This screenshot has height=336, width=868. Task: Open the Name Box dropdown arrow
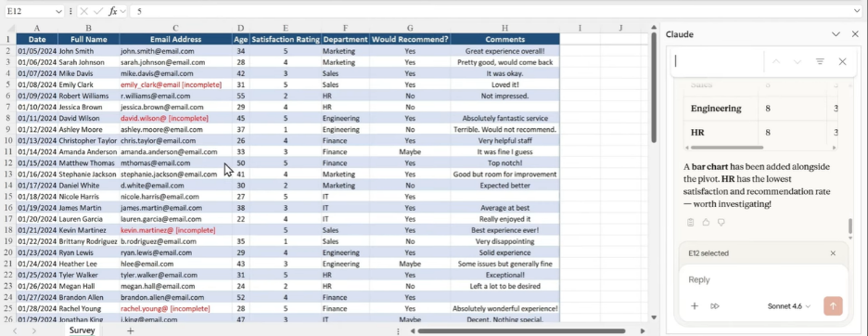pyautogui.click(x=59, y=12)
